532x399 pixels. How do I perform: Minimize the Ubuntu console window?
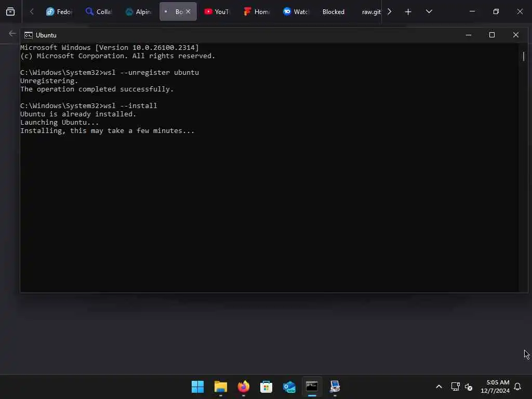point(469,35)
